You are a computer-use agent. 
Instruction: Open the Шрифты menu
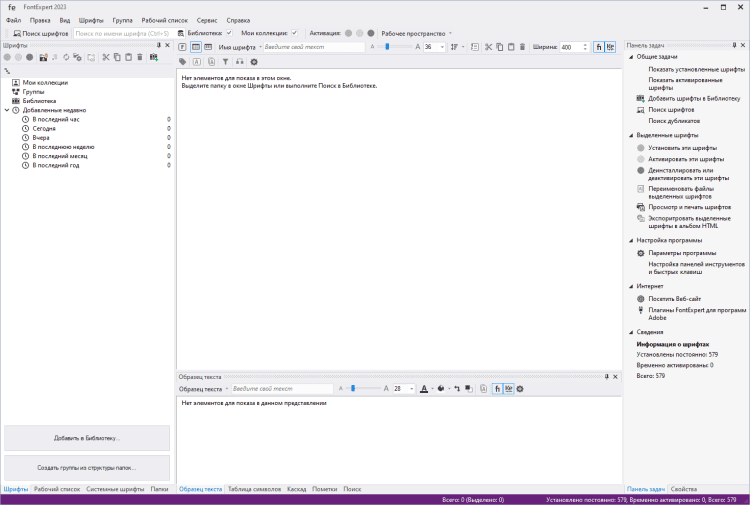tap(91, 21)
